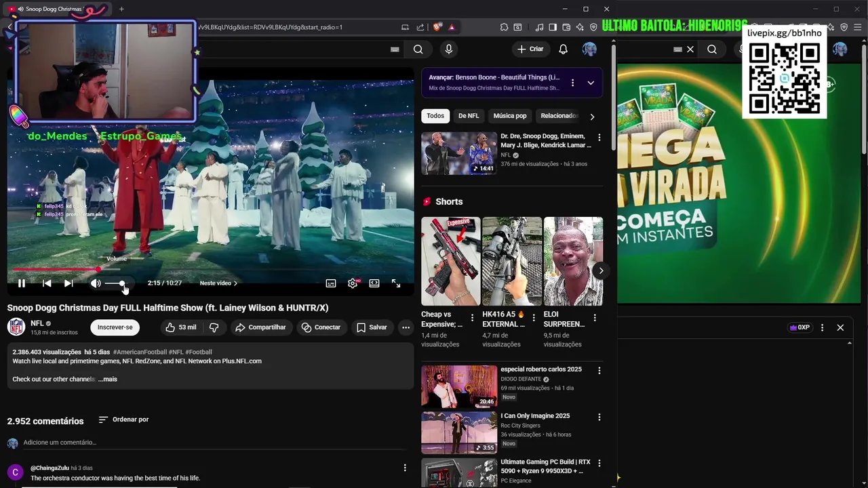Open three-dot menu beside 0XP badge
Screen dimensions: 868x488
coord(822,327)
